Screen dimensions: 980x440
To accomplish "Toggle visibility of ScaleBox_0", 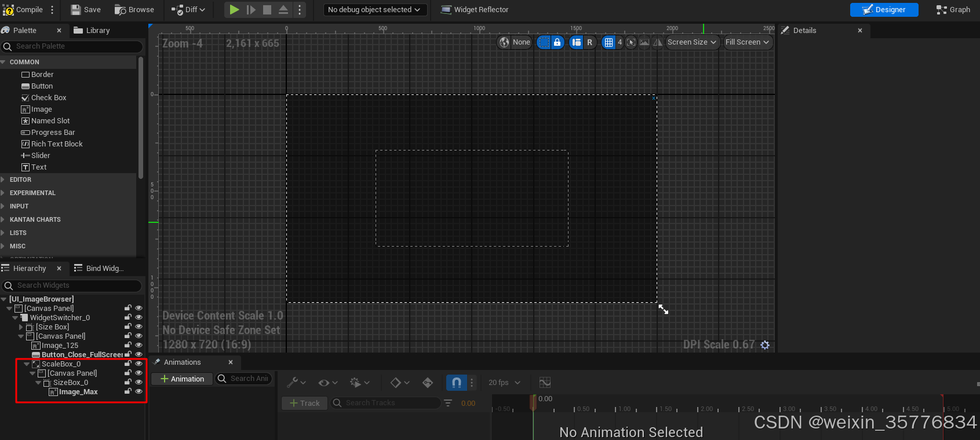I will coord(139,364).
